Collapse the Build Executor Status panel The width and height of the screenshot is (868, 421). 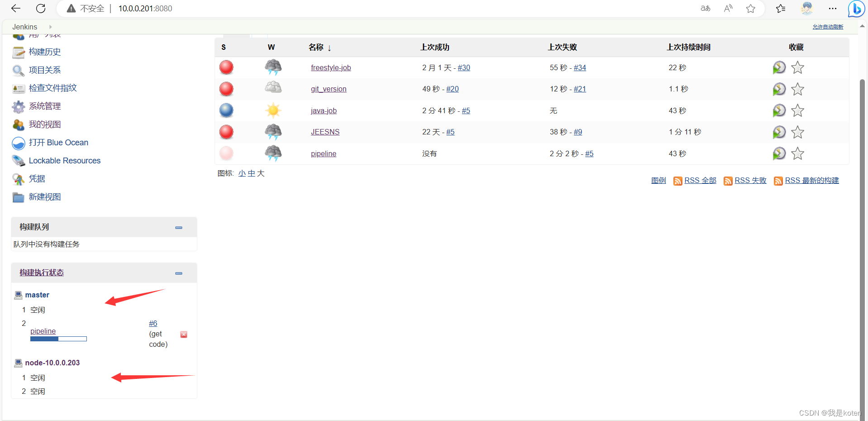[179, 273]
